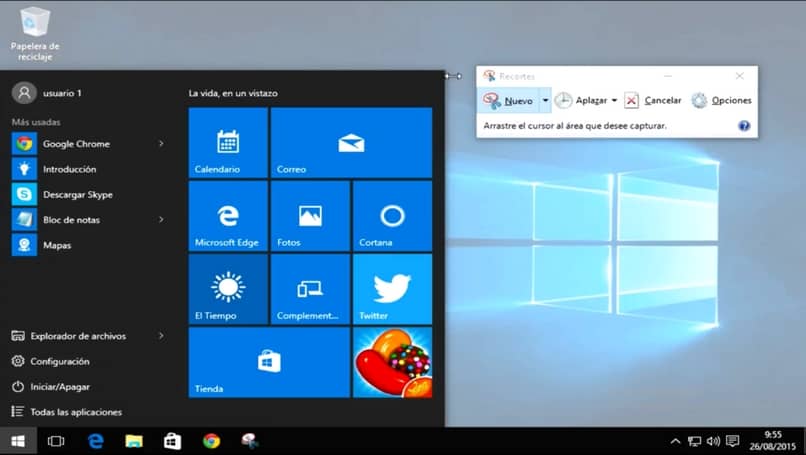Expand Bloc de notas jump list arrow
Screen dimensions: 806x455
click(161, 220)
